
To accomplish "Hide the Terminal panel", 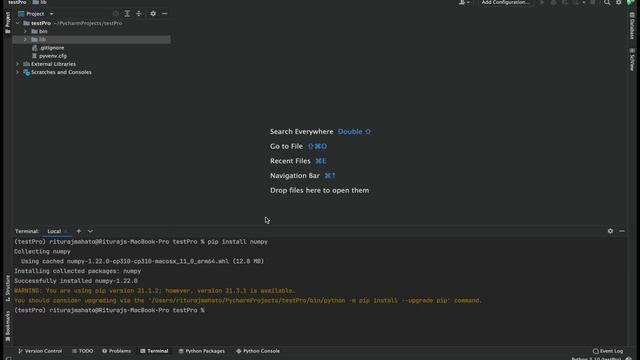I will 622,231.
